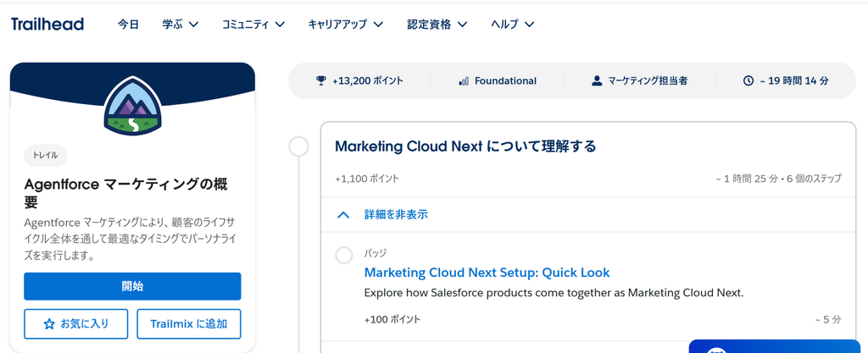This screenshot has height=353, width=868.
Task: Click the star icon in お気に入り
Action: pos(49,323)
